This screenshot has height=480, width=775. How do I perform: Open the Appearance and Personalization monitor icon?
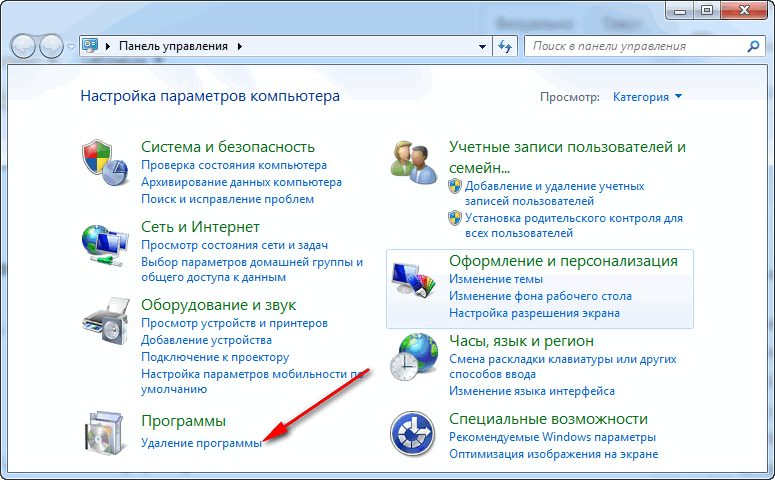pyautogui.click(x=413, y=280)
